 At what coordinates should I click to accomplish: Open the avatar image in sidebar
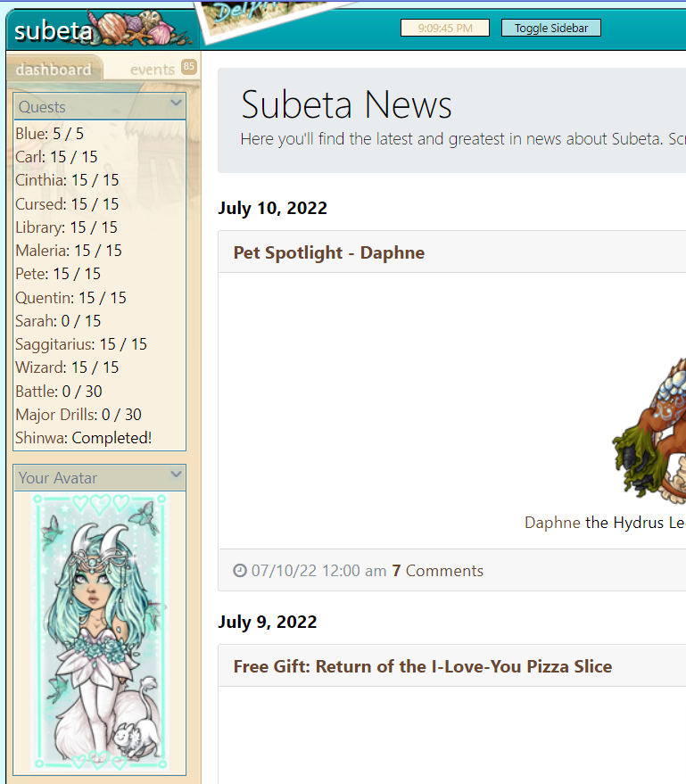tap(100, 632)
